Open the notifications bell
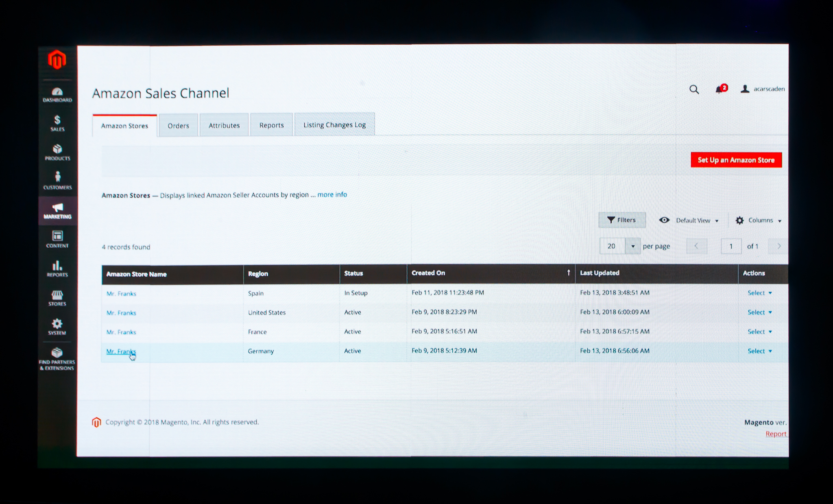Viewport: 833px width, 504px height. [x=721, y=89]
